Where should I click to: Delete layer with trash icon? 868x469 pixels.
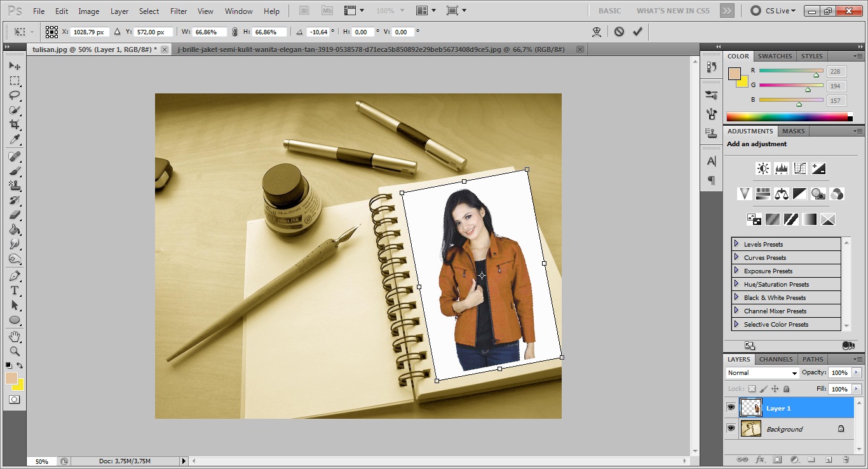pos(845,459)
